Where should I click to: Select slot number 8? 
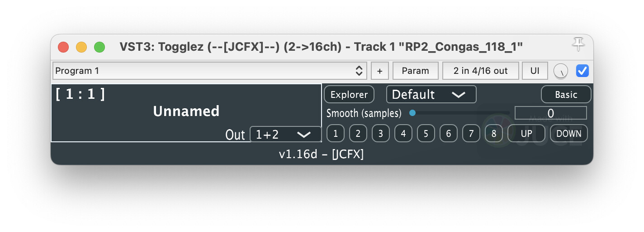click(x=493, y=134)
